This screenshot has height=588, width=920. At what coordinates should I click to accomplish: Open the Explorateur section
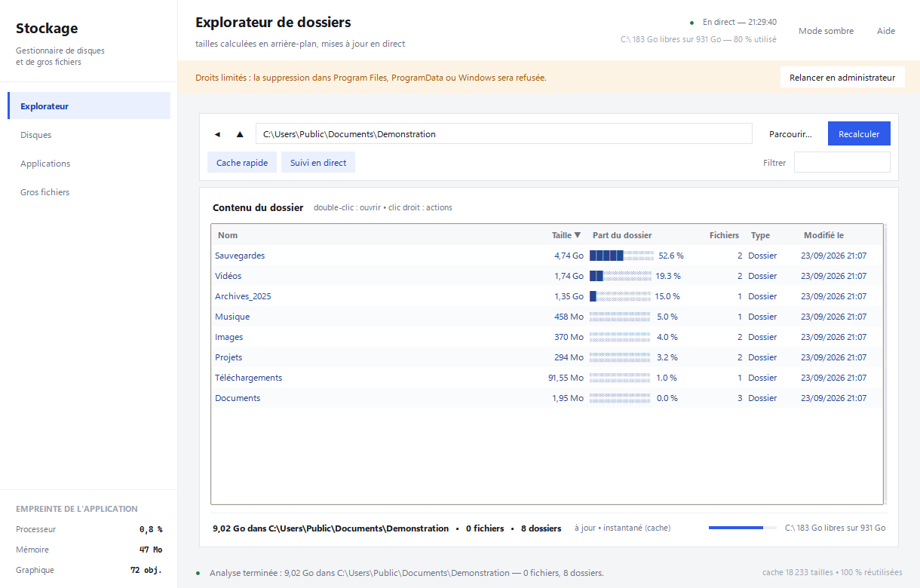[89, 106]
